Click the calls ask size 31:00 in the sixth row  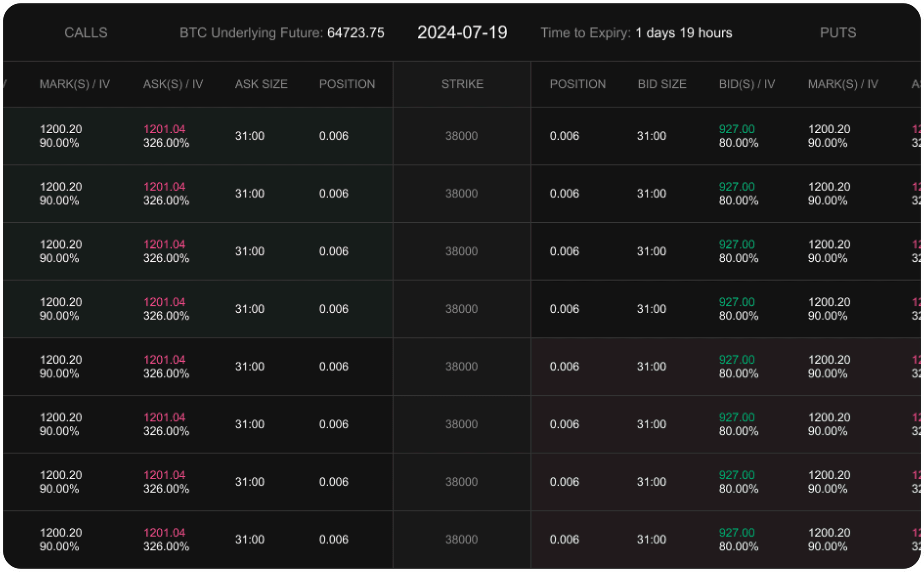[x=249, y=424]
